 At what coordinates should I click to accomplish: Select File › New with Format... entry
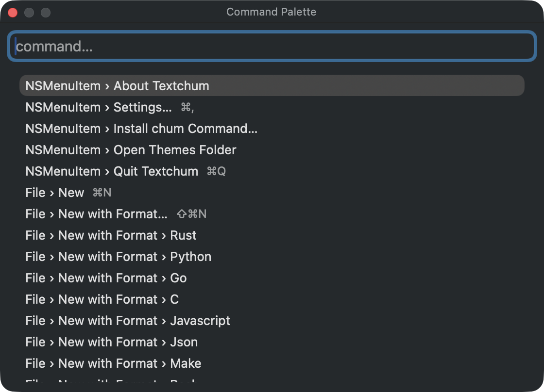point(272,214)
